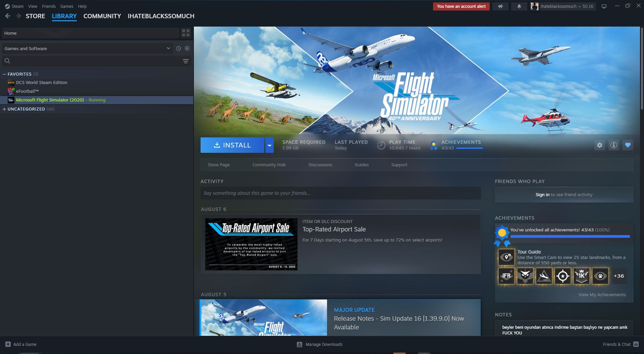Open the View menu
644x354 pixels.
33,7
